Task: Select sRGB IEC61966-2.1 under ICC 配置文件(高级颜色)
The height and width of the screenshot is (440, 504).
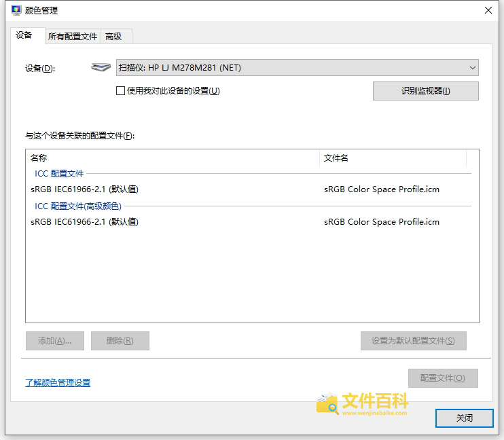Action: [x=84, y=222]
